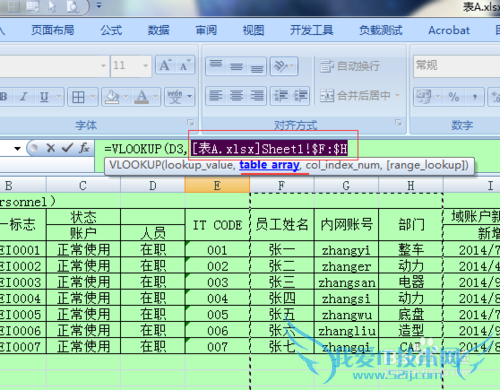
Task: Center text horizontally
Action: 236,96
